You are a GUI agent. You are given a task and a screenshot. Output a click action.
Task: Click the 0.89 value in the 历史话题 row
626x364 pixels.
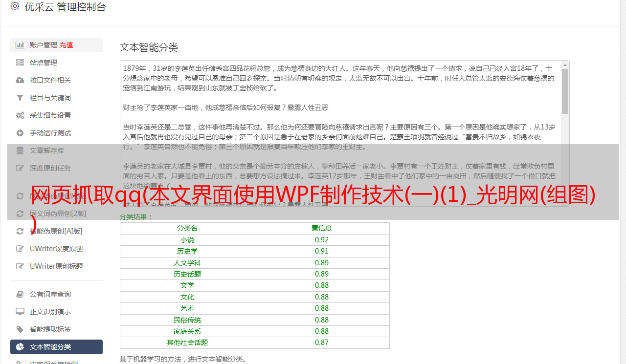tap(322, 274)
